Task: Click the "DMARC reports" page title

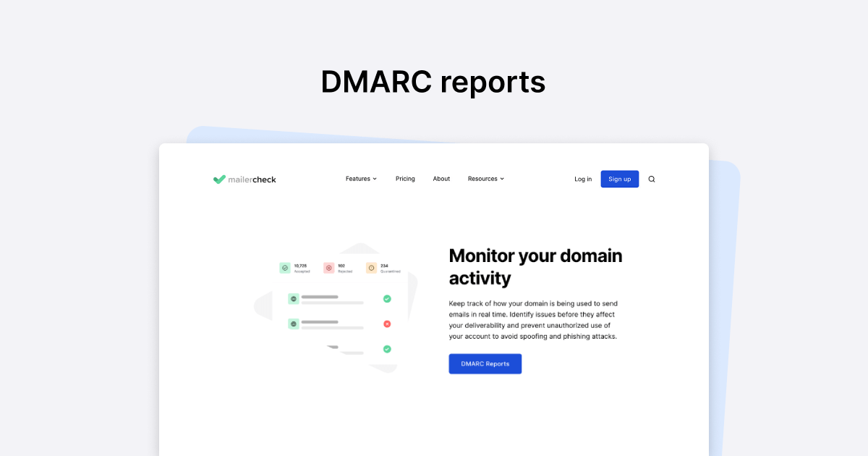Action: [433, 82]
